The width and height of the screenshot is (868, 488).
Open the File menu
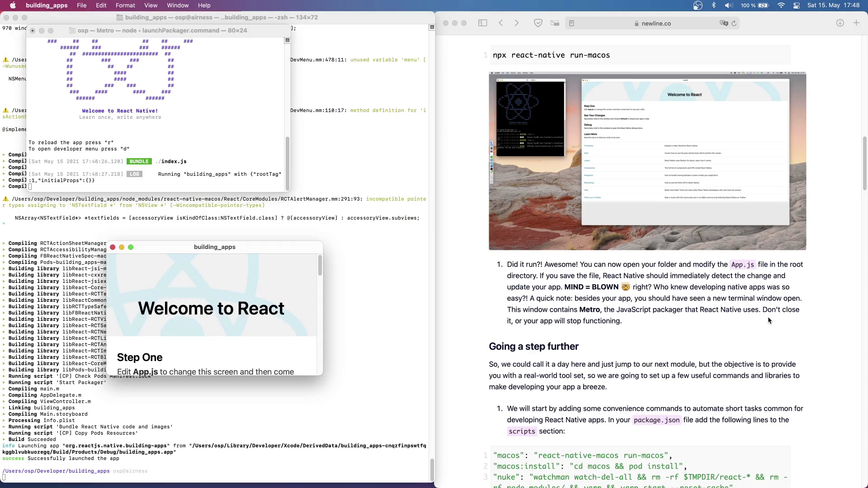click(x=82, y=5)
